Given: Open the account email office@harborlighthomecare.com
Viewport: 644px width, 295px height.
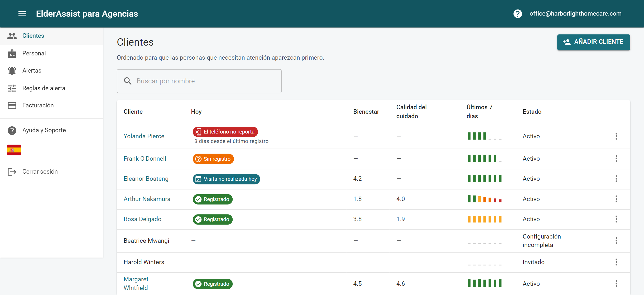Looking at the screenshot, I should click(x=575, y=13).
